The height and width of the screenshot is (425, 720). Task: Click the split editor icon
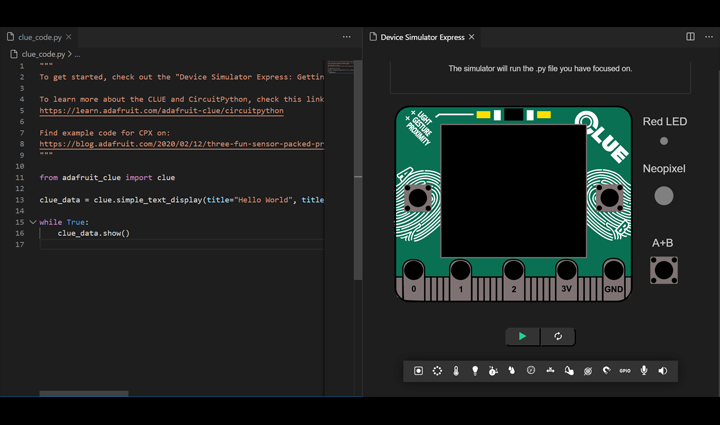coord(690,37)
